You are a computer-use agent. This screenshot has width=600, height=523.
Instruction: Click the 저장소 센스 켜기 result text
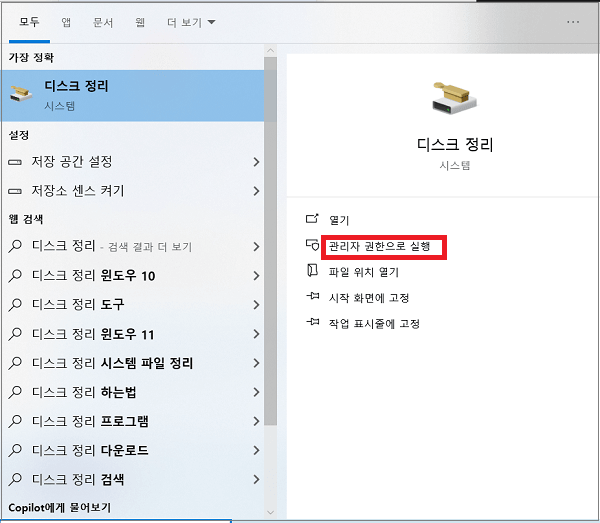[78, 190]
